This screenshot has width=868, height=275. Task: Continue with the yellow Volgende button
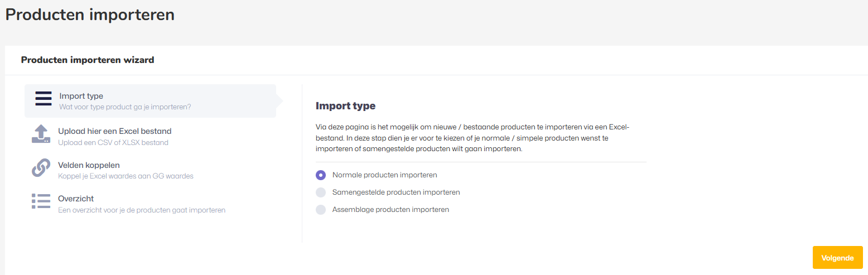(x=837, y=258)
